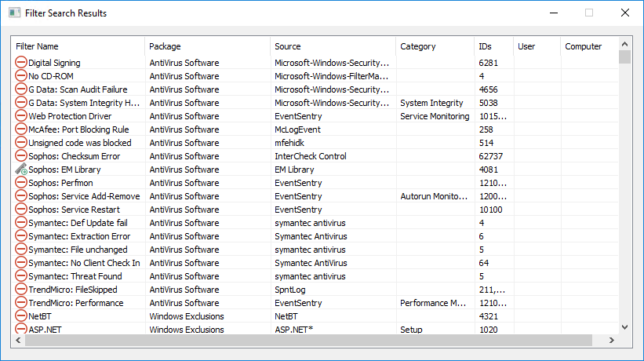Viewport: 644px width, 361px height.
Task: Sort by the Filter Name column header
Action: [x=78, y=46]
